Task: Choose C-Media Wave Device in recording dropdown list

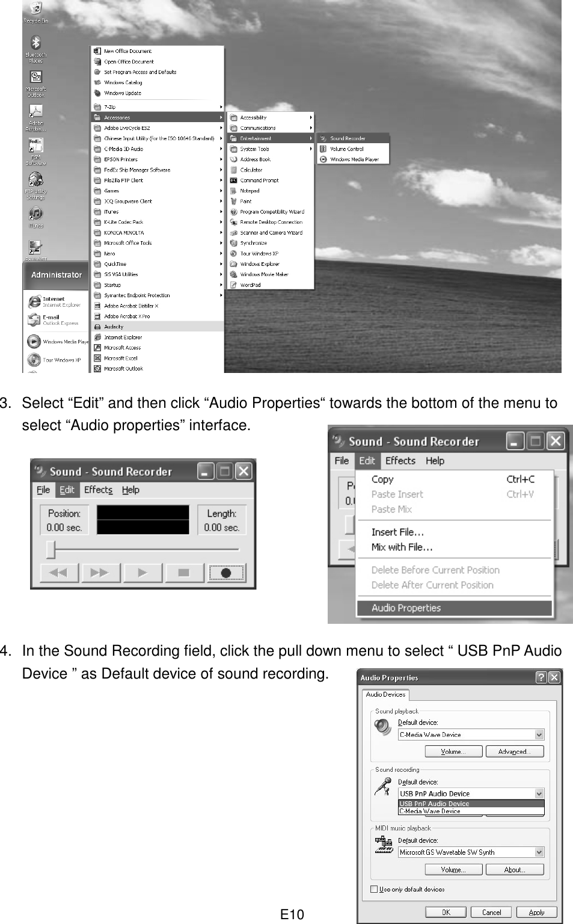Action: pyautogui.click(x=471, y=811)
